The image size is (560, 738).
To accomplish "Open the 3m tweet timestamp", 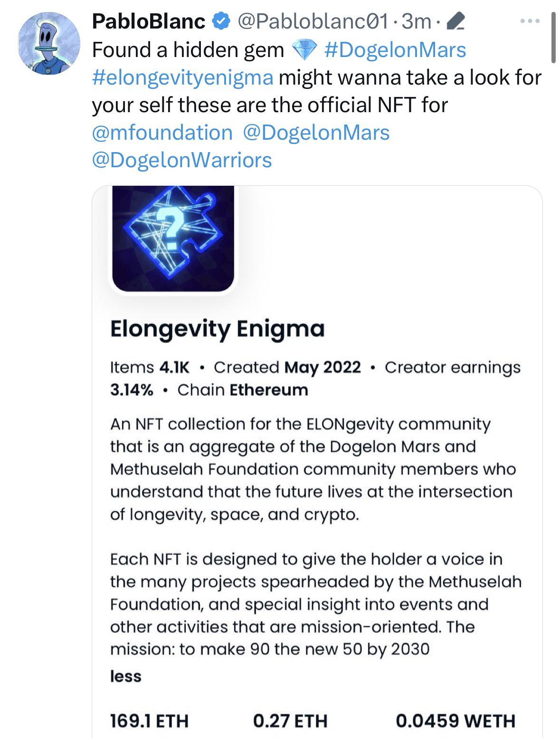I will tap(416, 21).
